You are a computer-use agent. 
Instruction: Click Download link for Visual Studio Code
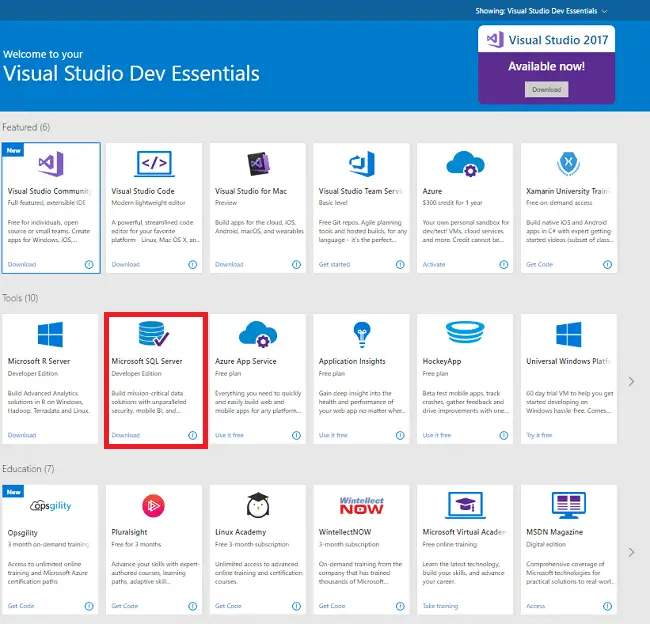click(126, 265)
